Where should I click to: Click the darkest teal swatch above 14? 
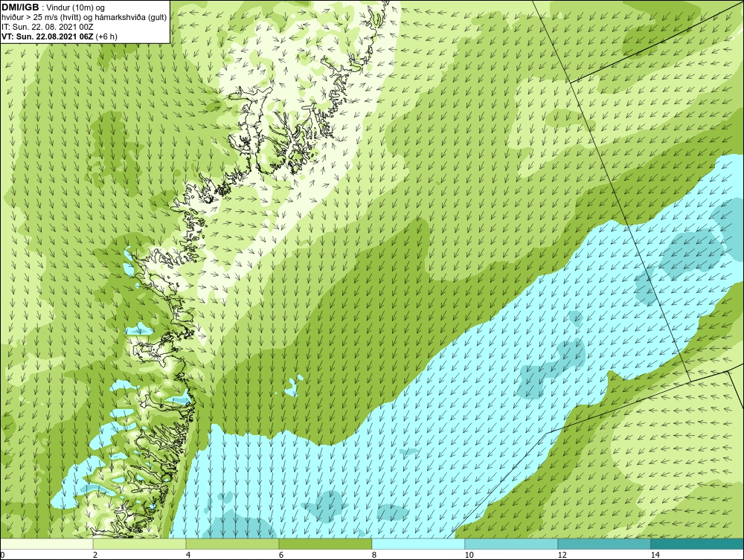698,544
